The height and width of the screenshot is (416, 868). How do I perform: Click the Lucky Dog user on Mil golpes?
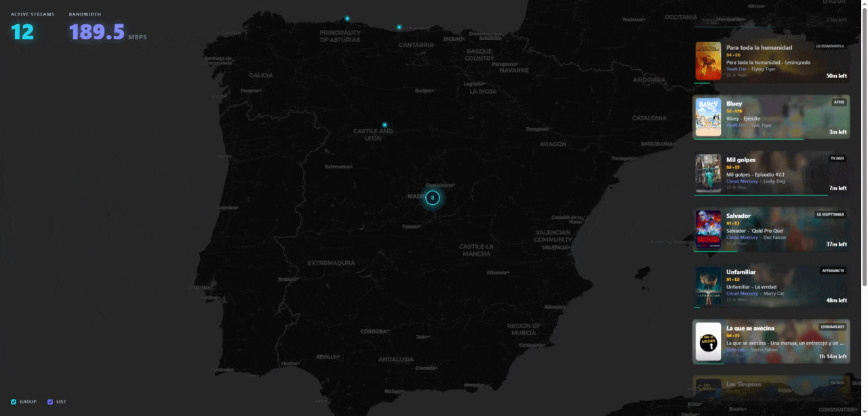coord(774,181)
